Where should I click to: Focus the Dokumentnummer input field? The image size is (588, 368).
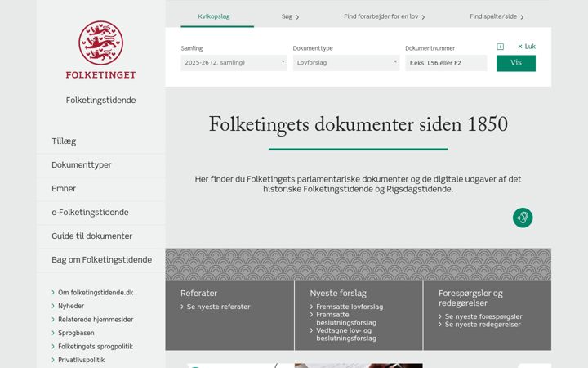(x=446, y=63)
